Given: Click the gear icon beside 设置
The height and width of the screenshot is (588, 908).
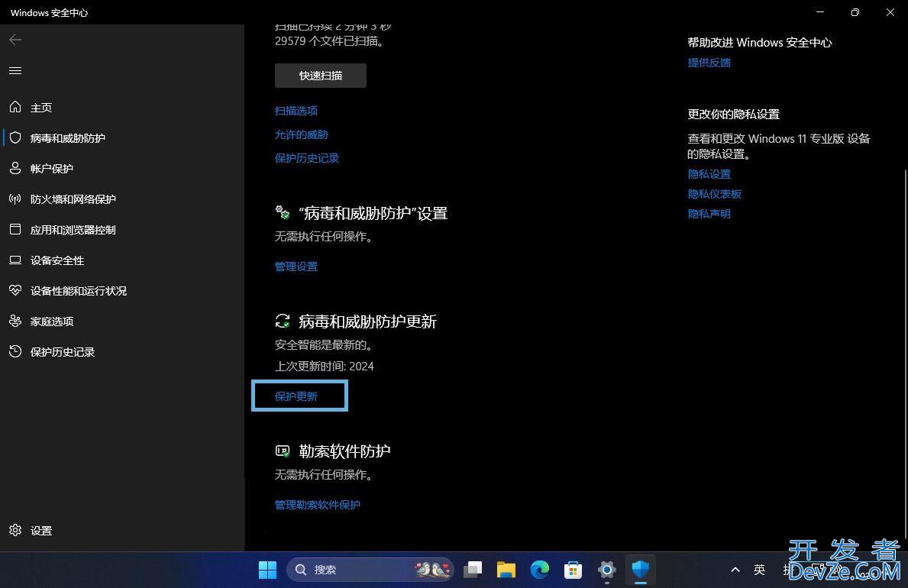Looking at the screenshot, I should tap(15, 530).
